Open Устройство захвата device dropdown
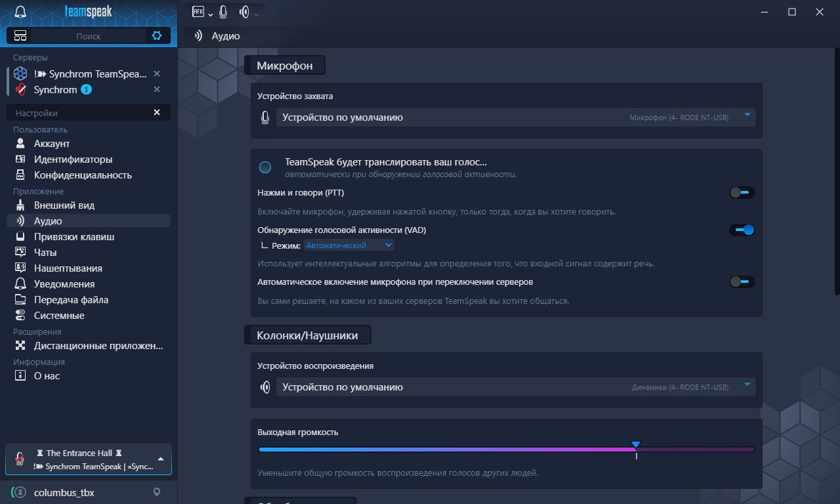The image size is (840, 504). point(516,117)
